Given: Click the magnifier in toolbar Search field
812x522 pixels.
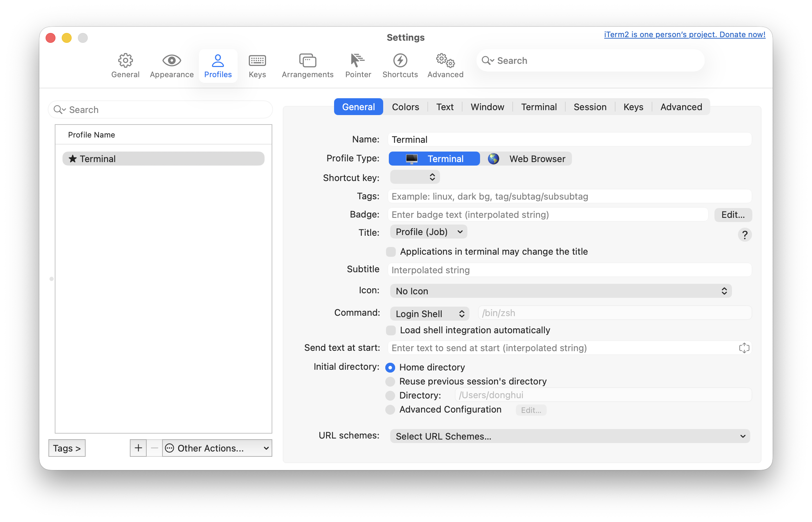Looking at the screenshot, I should [x=488, y=61].
